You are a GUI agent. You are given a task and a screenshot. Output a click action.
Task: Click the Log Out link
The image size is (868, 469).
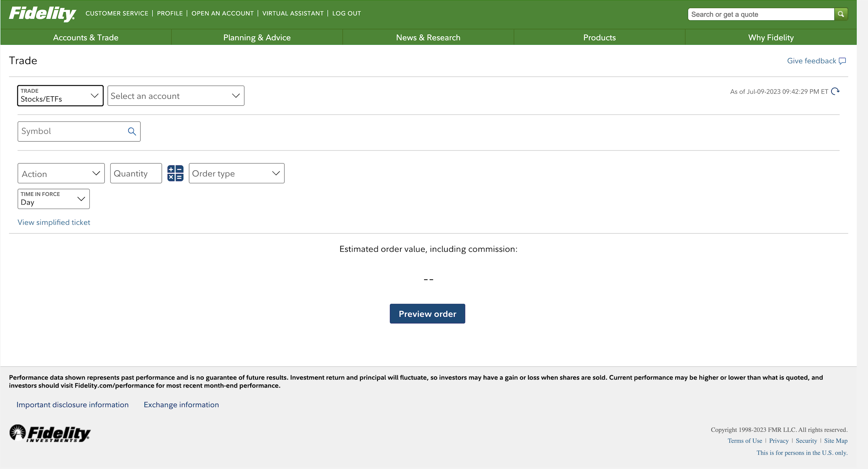point(346,13)
